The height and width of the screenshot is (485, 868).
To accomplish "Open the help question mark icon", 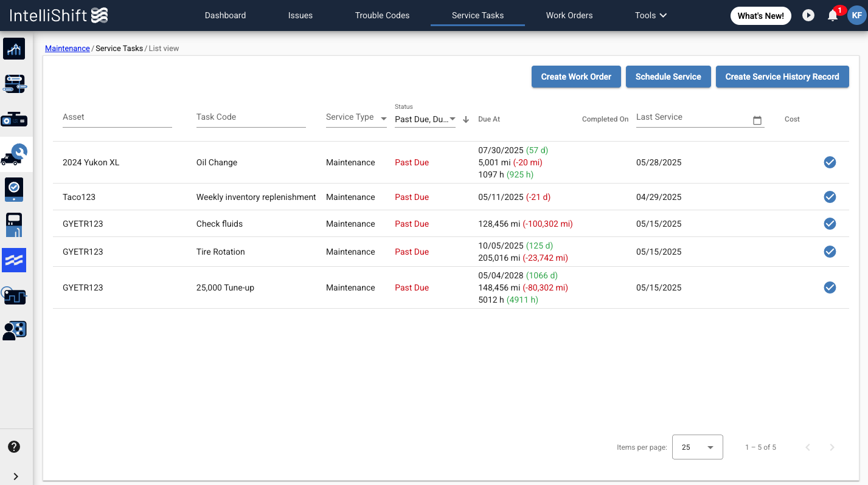I will pyautogui.click(x=14, y=447).
